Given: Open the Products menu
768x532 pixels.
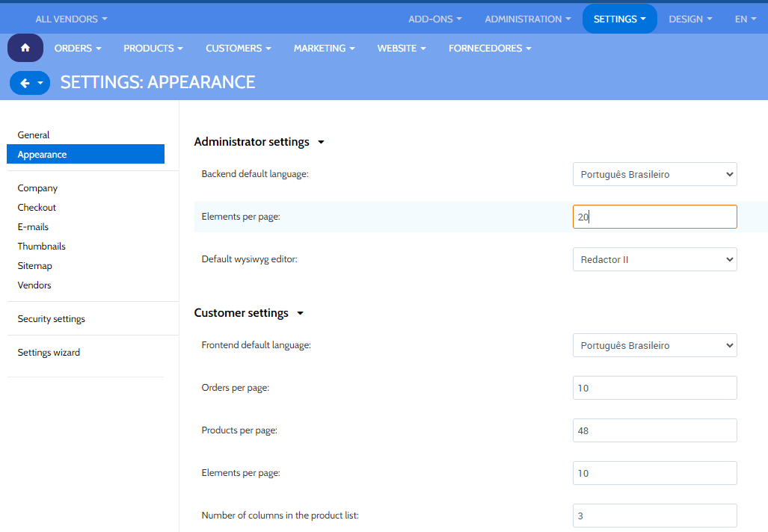Looking at the screenshot, I should 153,49.
